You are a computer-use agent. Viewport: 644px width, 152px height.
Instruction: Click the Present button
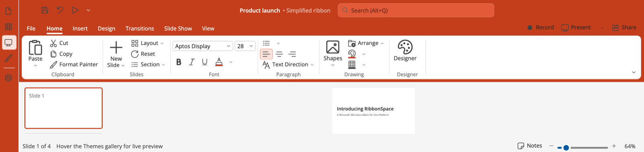(x=576, y=27)
